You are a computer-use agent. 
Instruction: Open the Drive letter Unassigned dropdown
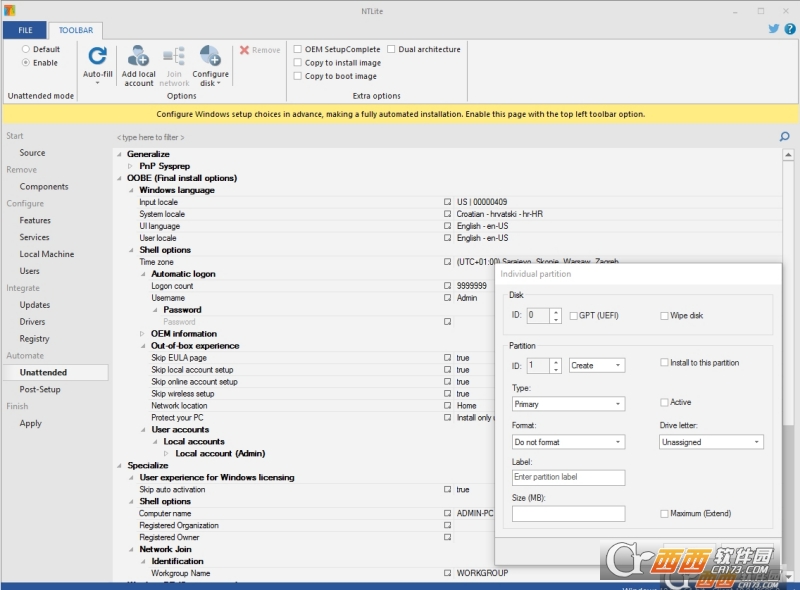coord(711,442)
